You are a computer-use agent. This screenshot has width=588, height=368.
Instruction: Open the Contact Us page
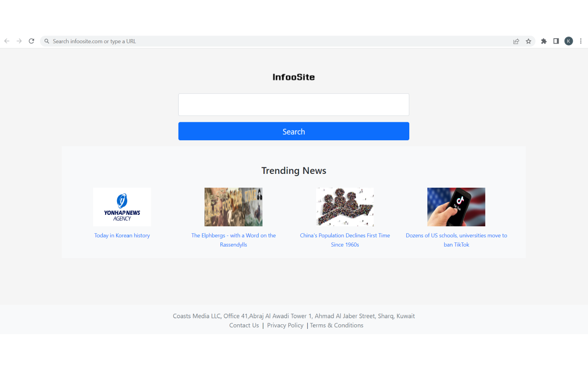[244, 325]
